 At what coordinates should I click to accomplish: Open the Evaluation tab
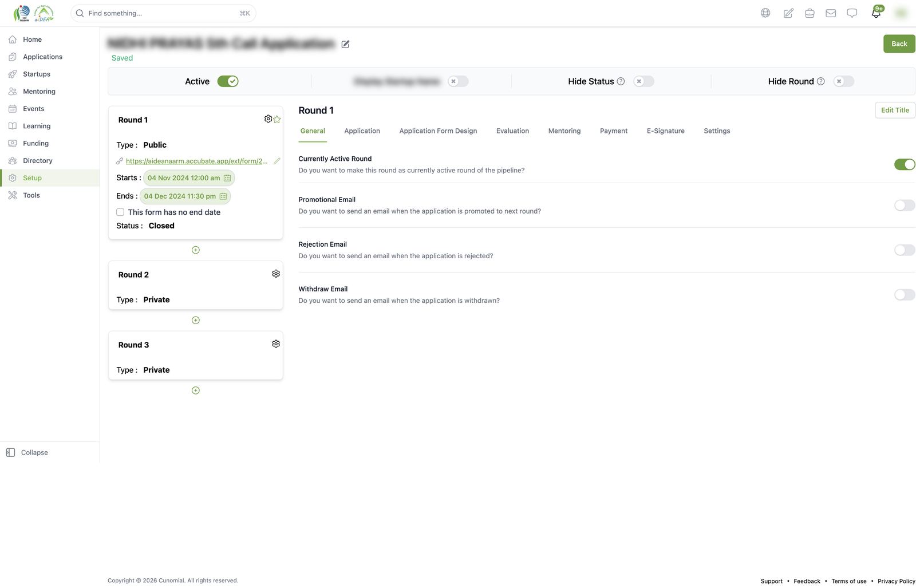pos(512,131)
